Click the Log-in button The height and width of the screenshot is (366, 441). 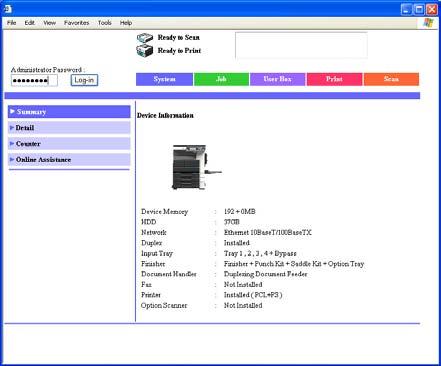pyautogui.click(x=84, y=80)
